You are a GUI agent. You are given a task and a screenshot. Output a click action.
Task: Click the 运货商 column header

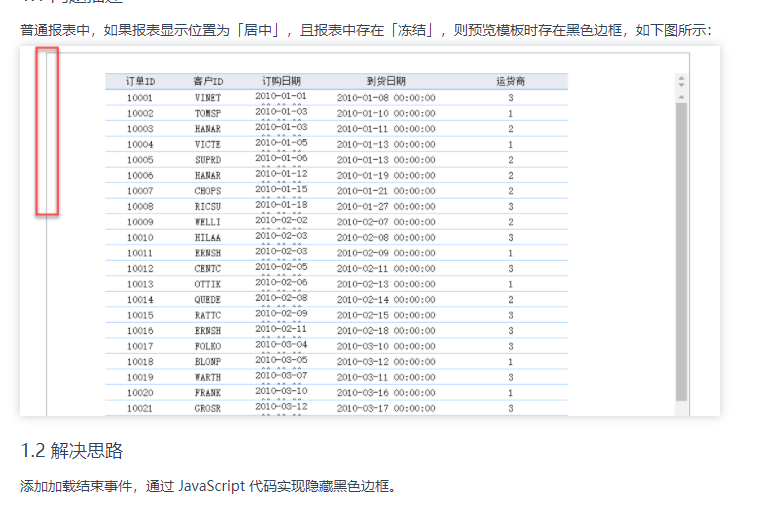pyautogui.click(x=510, y=81)
